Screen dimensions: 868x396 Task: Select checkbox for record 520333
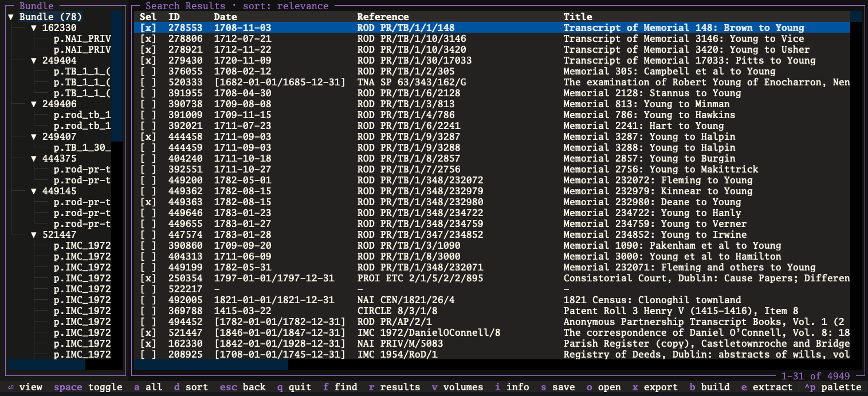(148, 82)
